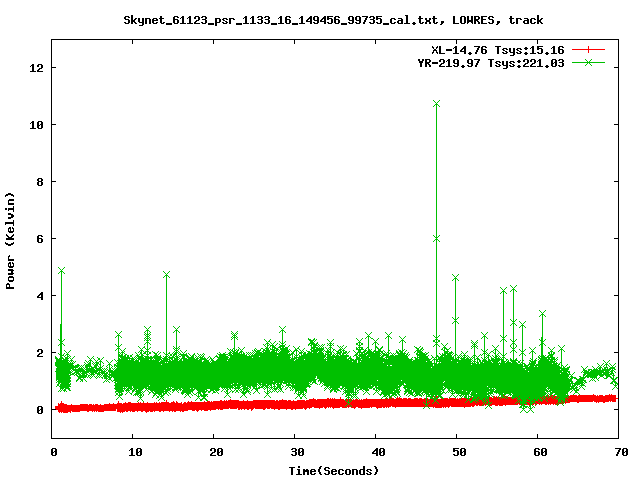640x480 pixels.
Task: Click the gray spike peak near 1 second
Action: coord(61,271)
